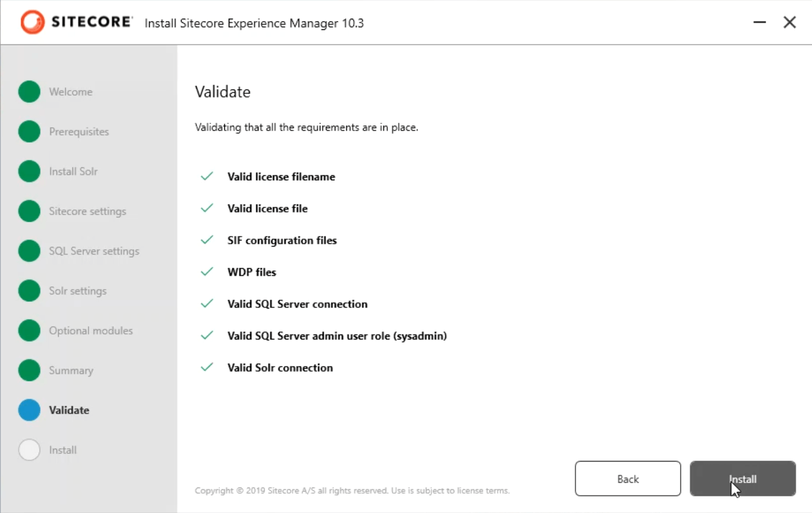Click the Sitecore logo icon
This screenshot has width=812, height=513.
(x=32, y=22)
